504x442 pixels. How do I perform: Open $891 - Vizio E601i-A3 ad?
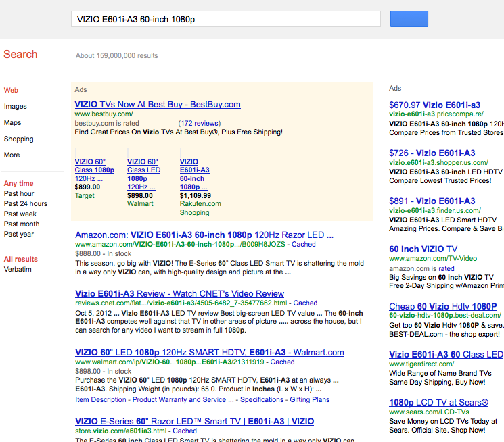432,201
